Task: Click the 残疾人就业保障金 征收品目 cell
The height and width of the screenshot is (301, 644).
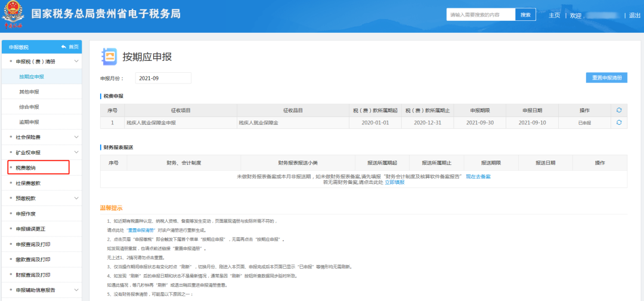Action: [x=293, y=122]
